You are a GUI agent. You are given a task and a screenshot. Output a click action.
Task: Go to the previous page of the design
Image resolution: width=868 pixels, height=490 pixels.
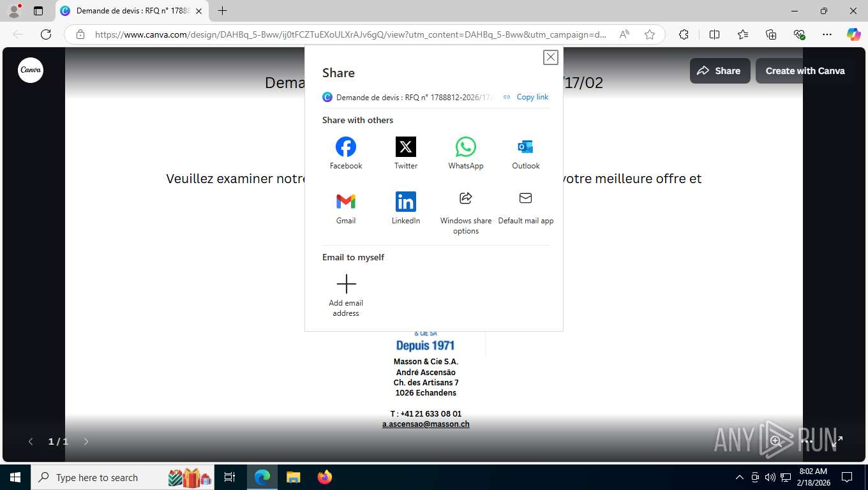click(x=31, y=442)
